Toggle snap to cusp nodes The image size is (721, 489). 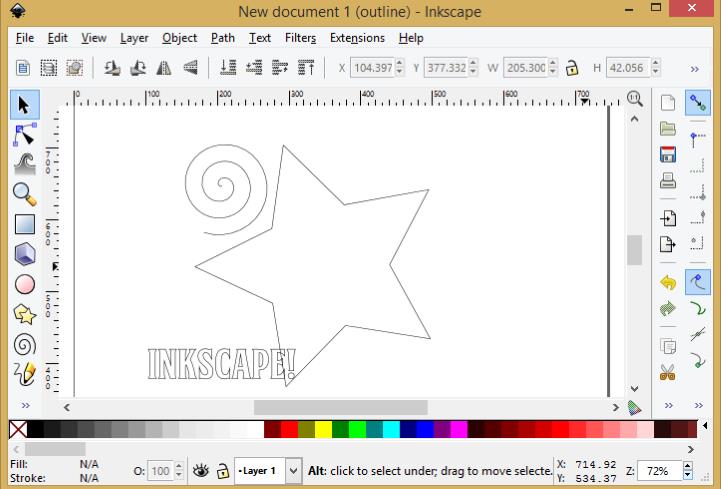[698, 360]
